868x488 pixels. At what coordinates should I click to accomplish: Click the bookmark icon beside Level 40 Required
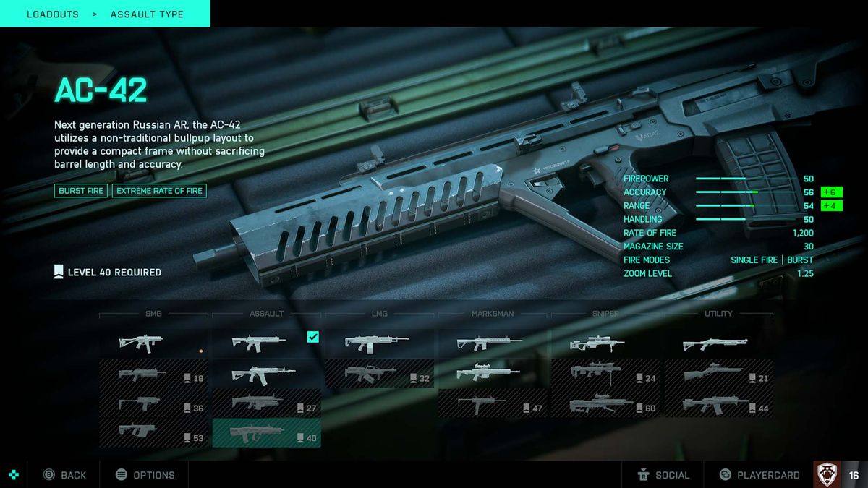coord(59,272)
